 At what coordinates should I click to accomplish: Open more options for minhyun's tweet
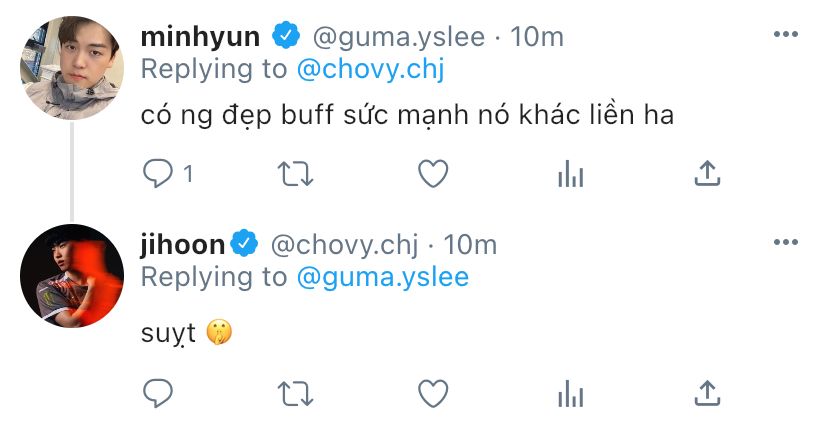click(x=785, y=34)
